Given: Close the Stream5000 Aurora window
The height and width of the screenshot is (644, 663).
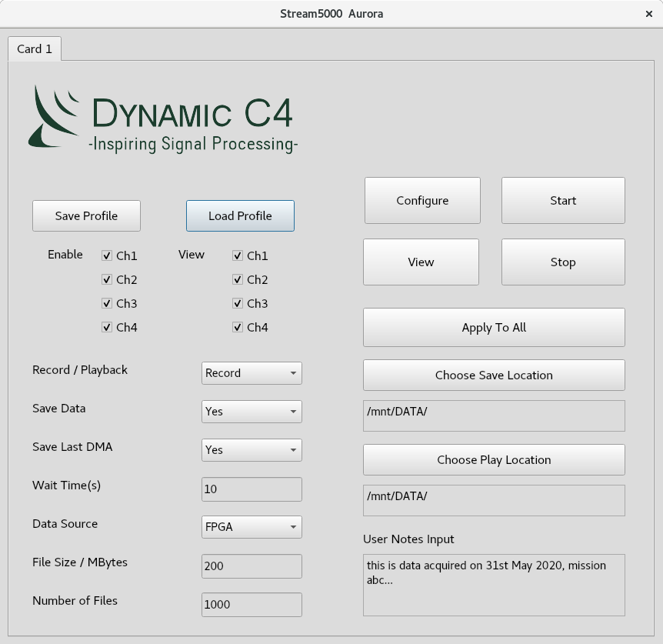Looking at the screenshot, I should coord(650,14).
